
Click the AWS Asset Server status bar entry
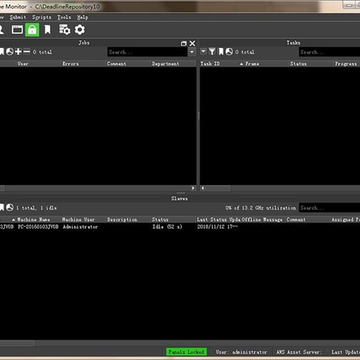299,352
